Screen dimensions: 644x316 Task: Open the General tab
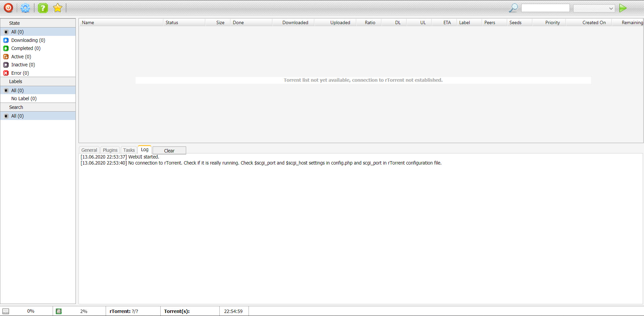[89, 150]
